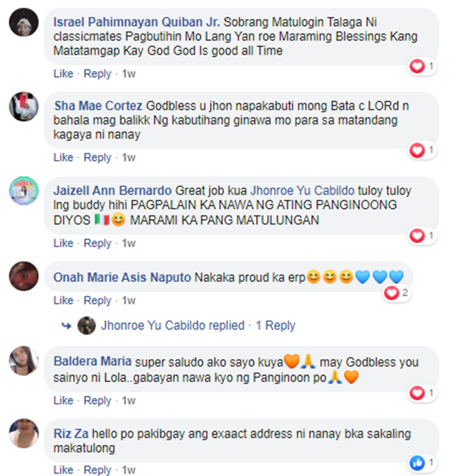Click the reply arrow icon beside Jhonroe's reply

67,326
